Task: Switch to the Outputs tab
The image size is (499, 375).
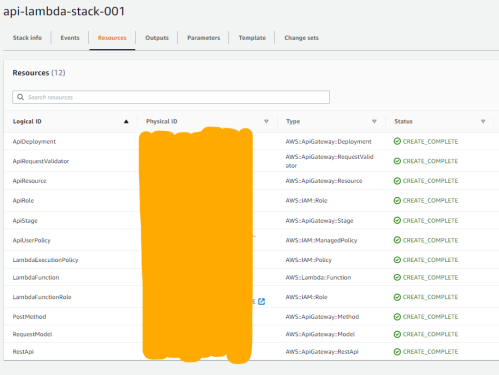Action: 157,38
